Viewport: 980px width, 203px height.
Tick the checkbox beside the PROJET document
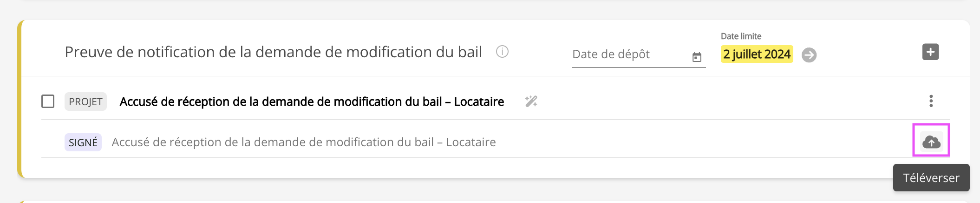[48, 101]
